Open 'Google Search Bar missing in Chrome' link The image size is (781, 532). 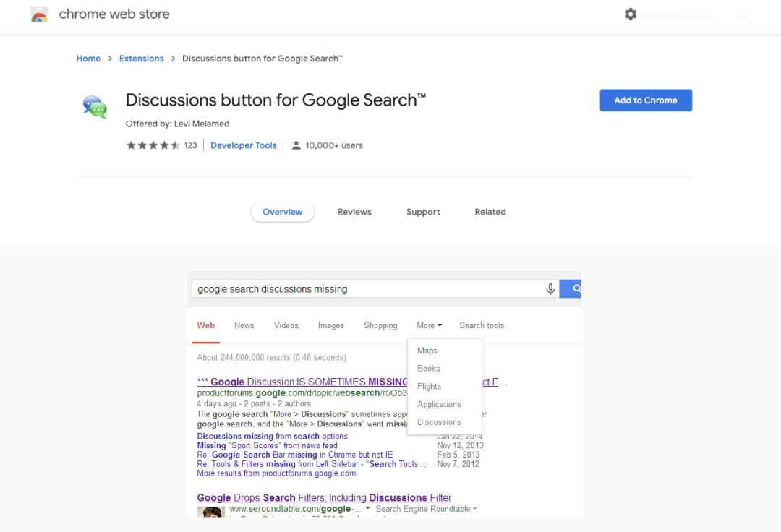click(295, 455)
